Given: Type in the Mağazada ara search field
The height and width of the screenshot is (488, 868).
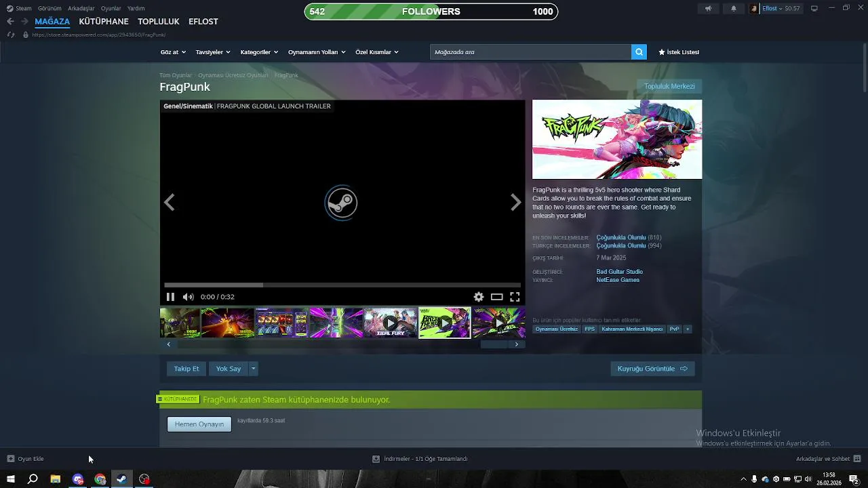Looking at the screenshot, I should tap(530, 52).
